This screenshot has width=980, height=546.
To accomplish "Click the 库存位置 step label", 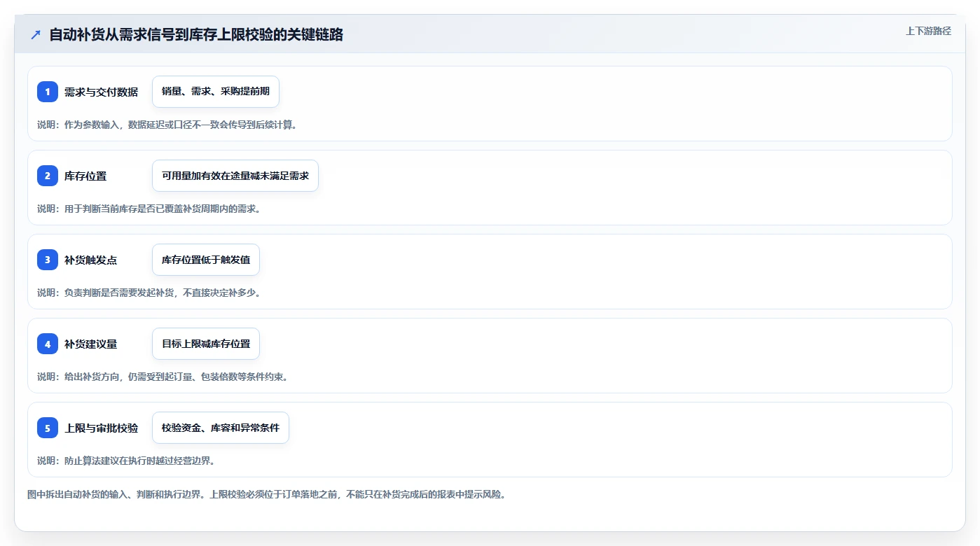I will tap(85, 176).
